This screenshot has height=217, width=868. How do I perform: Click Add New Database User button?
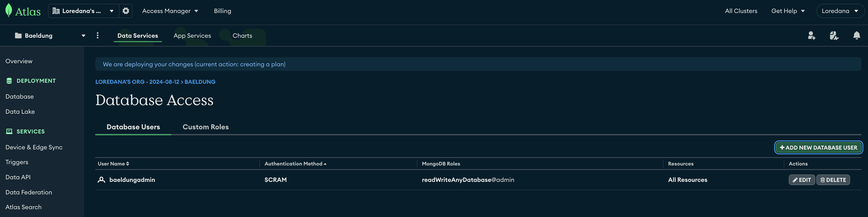point(819,148)
